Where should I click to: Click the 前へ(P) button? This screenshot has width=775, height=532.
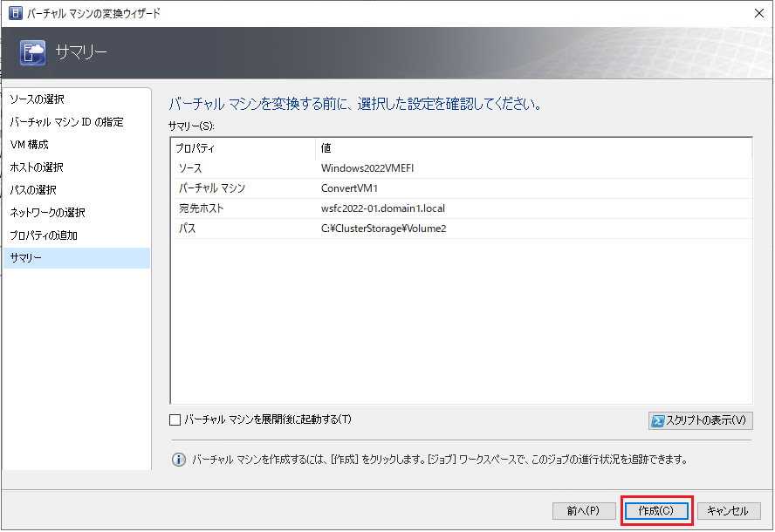(x=584, y=511)
